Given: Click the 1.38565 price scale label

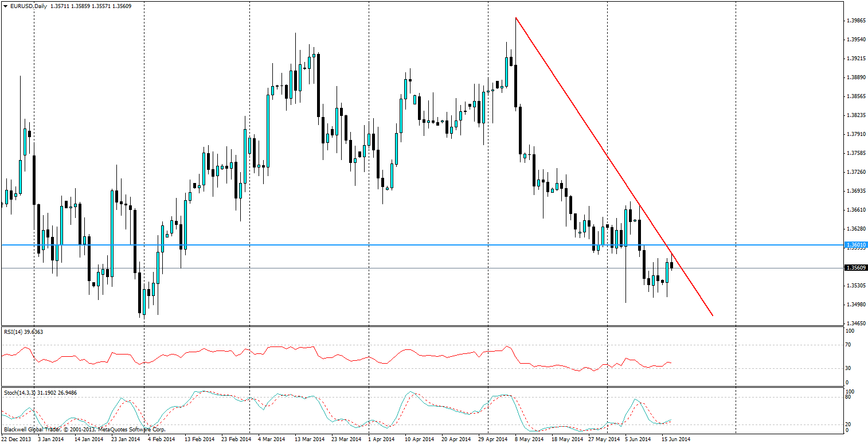Looking at the screenshot, I should (855, 96).
